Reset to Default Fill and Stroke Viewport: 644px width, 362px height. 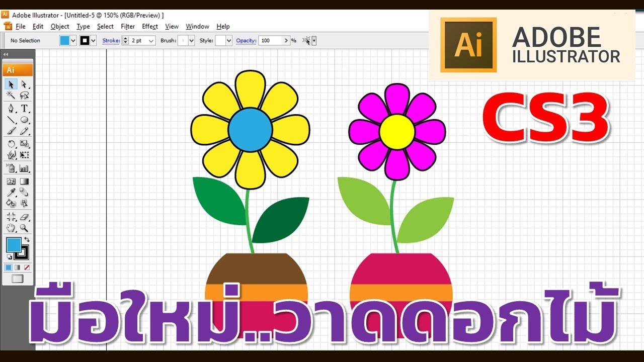click(x=9, y=257)
